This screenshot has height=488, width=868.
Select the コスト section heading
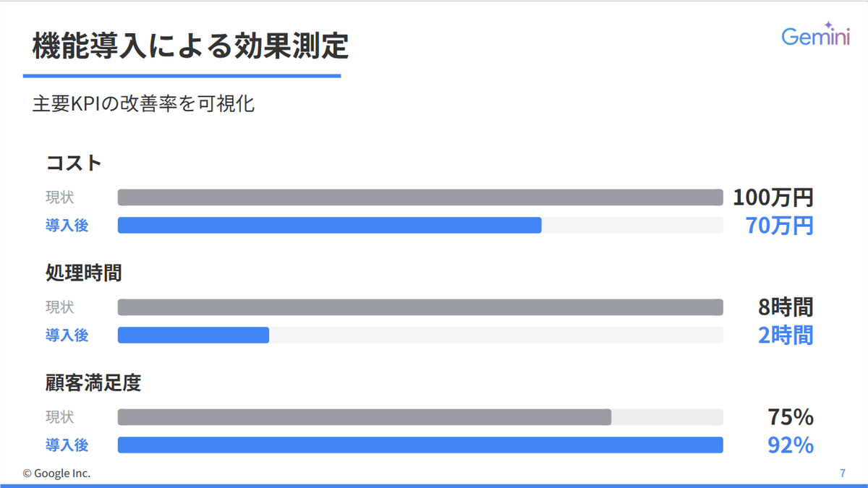click(x=74, y=163)
